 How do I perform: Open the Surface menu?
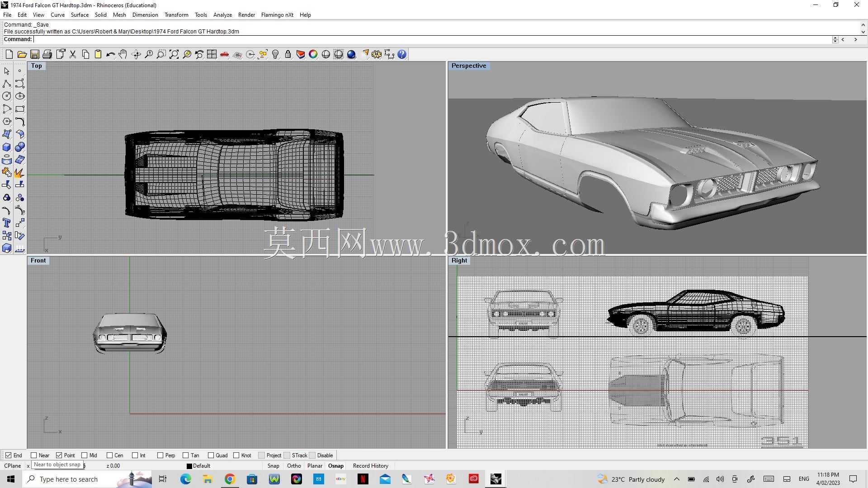click(80, 15)
